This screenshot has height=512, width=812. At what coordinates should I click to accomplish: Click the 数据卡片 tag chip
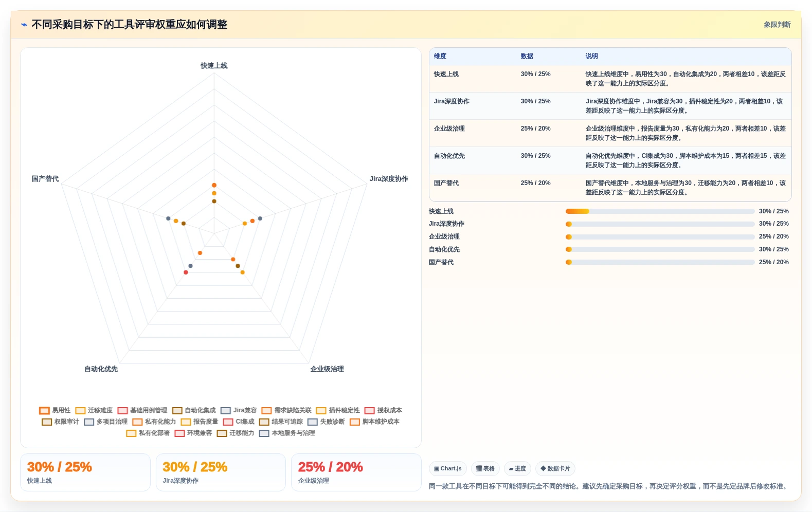(x=555, y=468)
